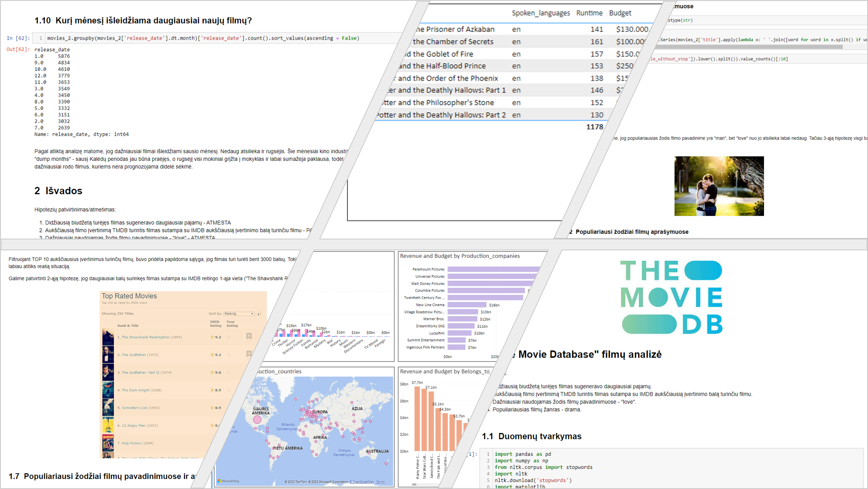Open the OpenStreetMap attribution link
The image size is (868, 489).
click(362, 482)
